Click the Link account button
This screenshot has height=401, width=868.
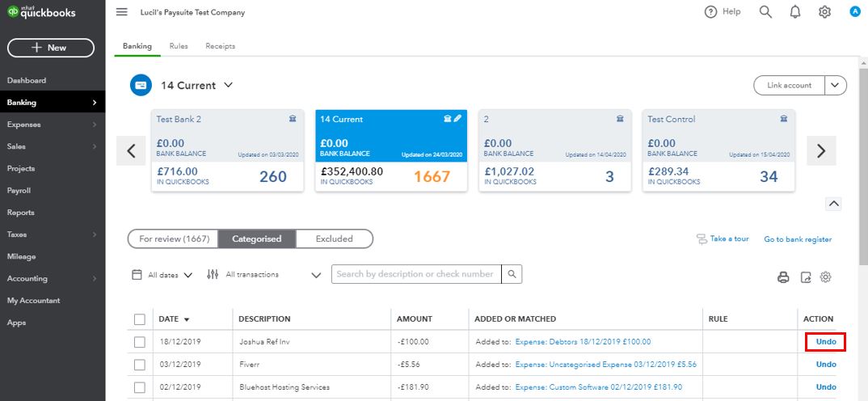pos(790,86)
